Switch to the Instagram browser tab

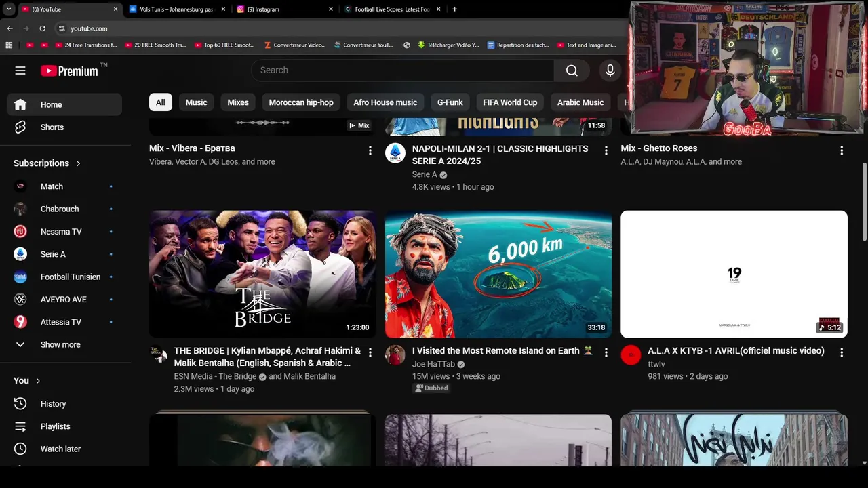[x=285, y=9]
